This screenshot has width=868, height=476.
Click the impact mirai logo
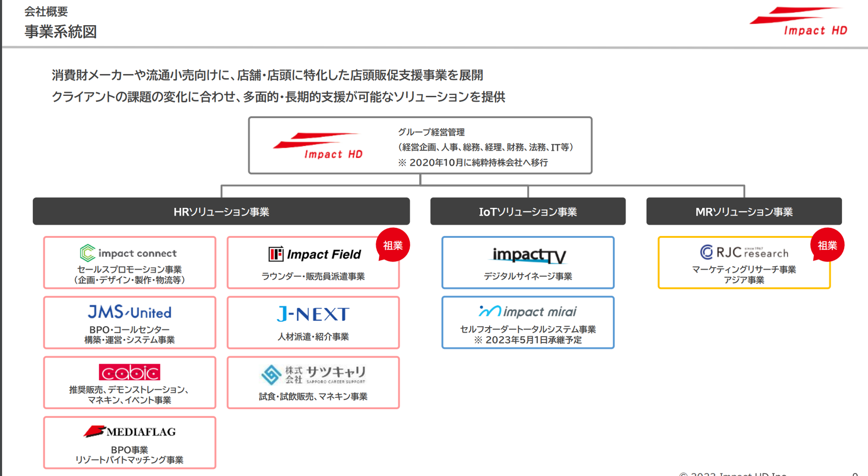click(528, 312)
